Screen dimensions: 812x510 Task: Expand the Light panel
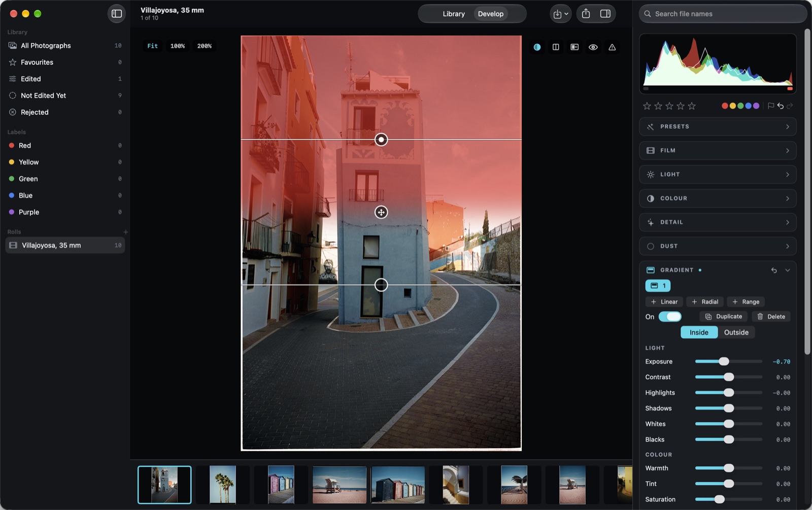718,175
